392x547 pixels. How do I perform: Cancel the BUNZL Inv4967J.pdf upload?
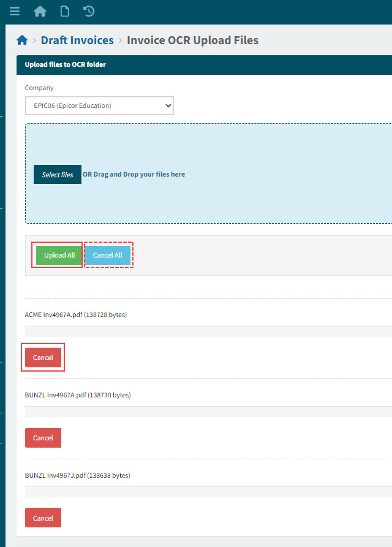[43, 518]
